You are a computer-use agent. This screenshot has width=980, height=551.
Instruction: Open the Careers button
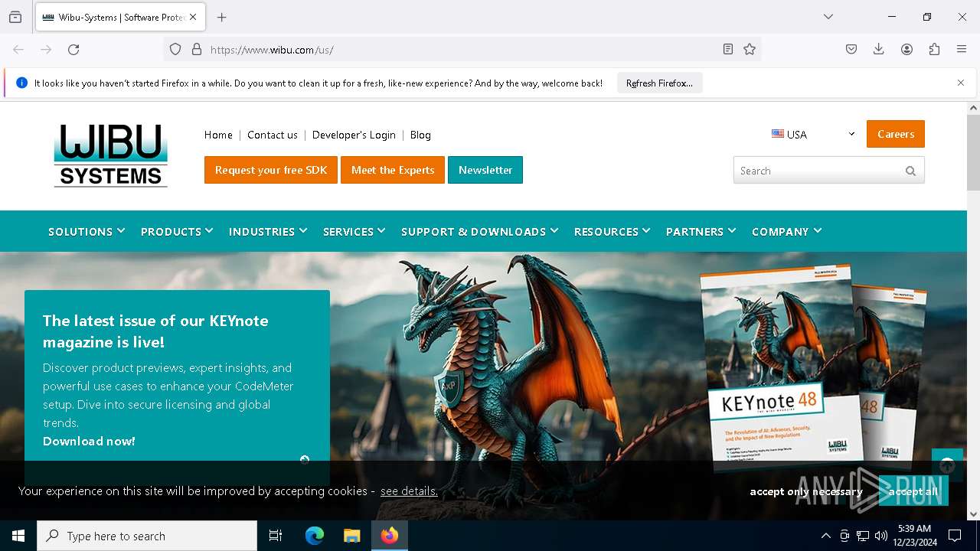[896, 134]
